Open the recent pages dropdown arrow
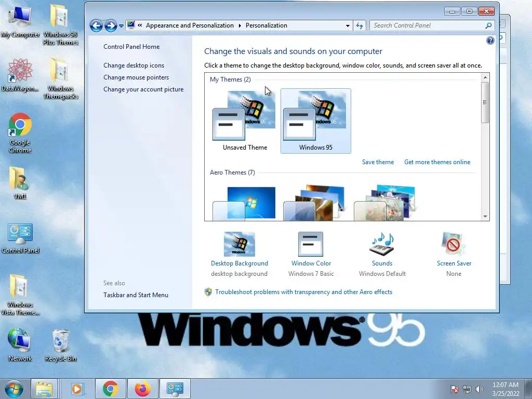 pos(121,26)
